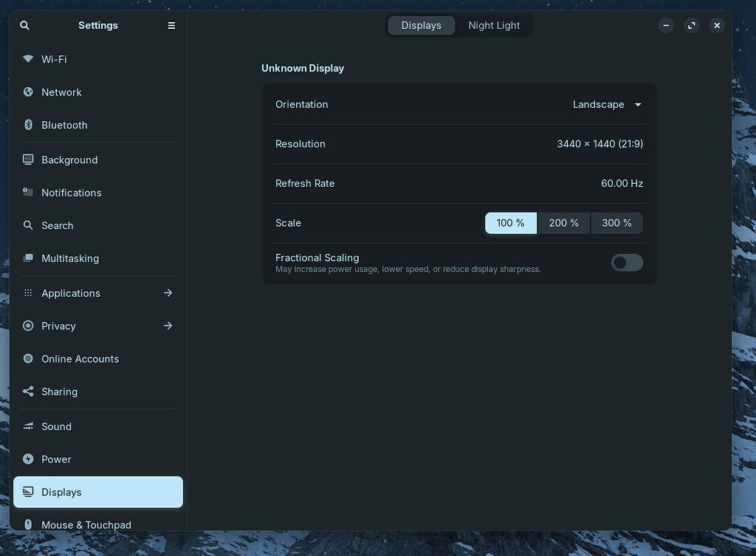Enable the Fractional Scaling switch
The height and width of the screenshot is (556, 756).
click(627, 263)
